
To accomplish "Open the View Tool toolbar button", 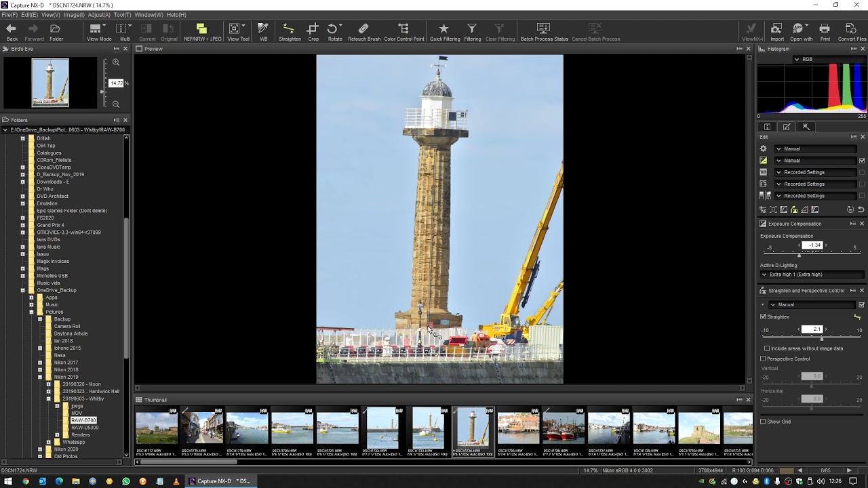I will [238, 32].
